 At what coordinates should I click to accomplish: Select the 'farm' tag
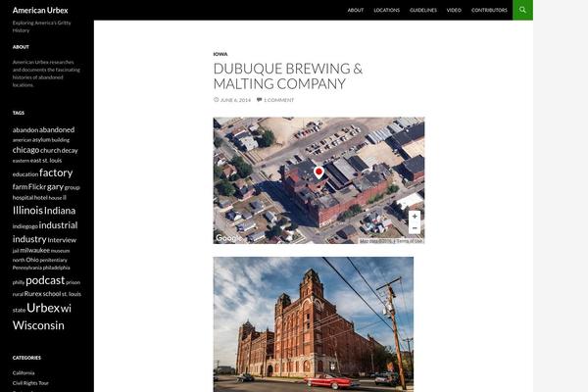pyautogui.click(x=20, y=187)
